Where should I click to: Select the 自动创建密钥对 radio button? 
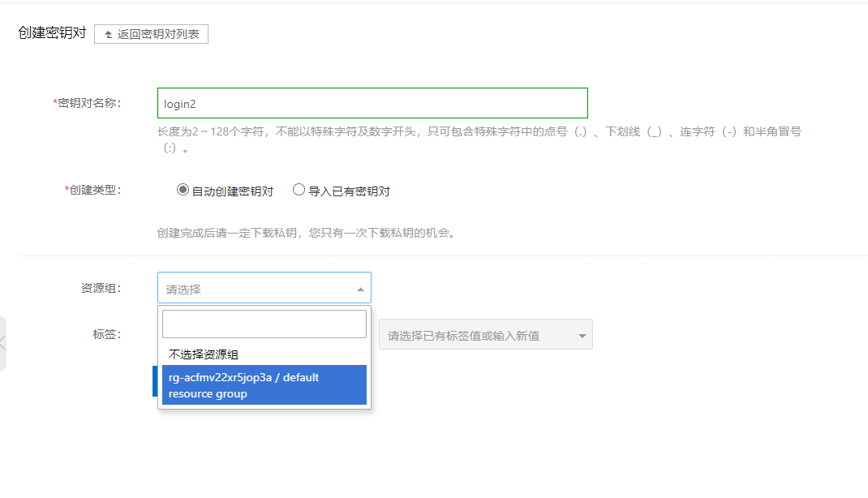[x=183, y=190]
